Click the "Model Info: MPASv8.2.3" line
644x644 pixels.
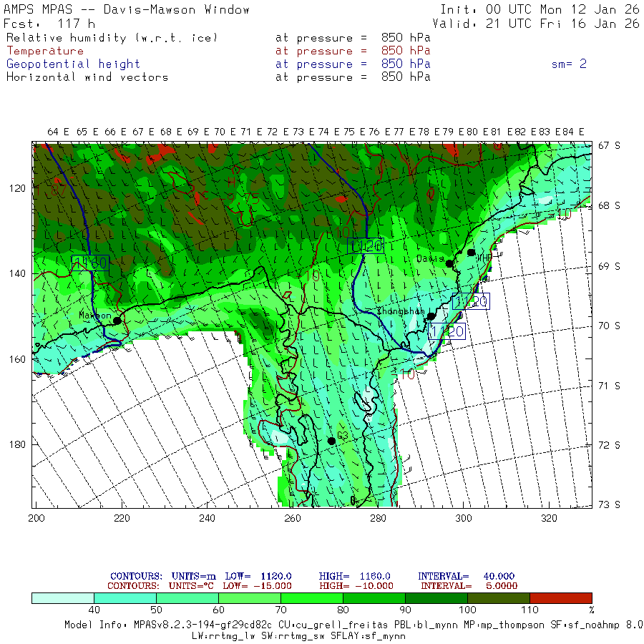click(x=353, y=625)
